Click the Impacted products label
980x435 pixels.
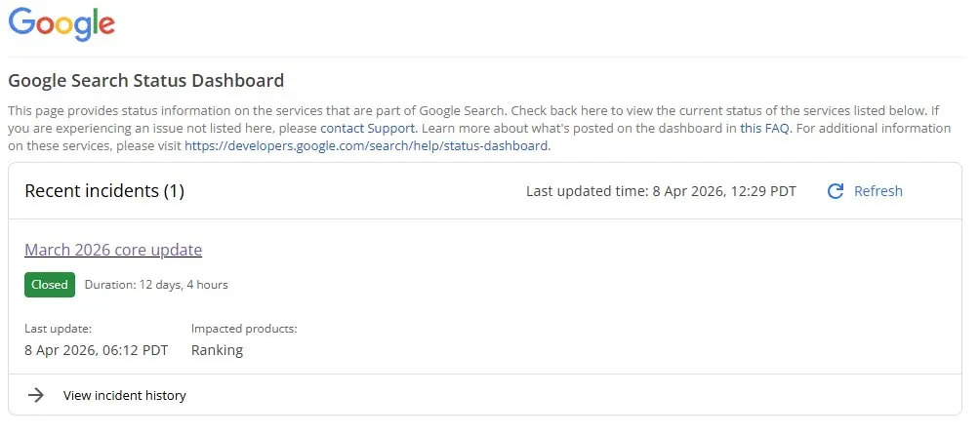point(244,329)
